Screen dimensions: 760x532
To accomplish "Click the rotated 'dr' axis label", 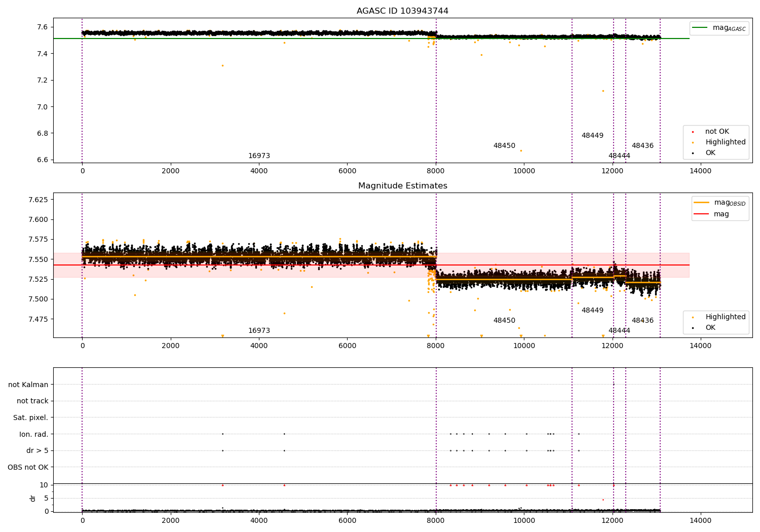I will [33, 498].
